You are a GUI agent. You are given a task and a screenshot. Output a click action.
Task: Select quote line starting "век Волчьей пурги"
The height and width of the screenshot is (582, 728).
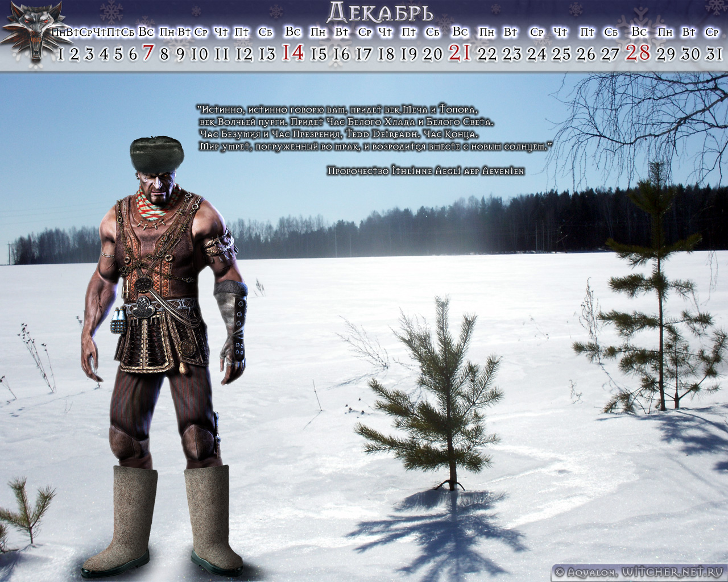pyautogui.click(x=348, y=122)
